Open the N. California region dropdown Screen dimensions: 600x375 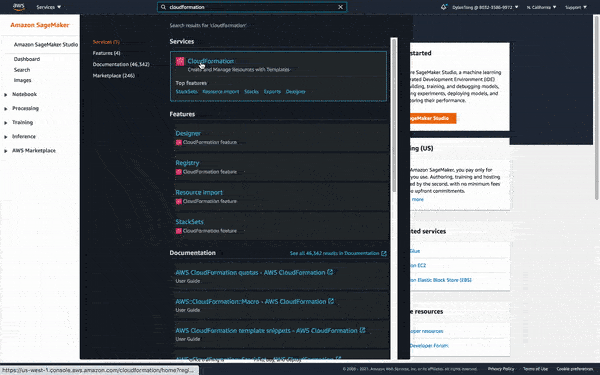click(541, 7)
